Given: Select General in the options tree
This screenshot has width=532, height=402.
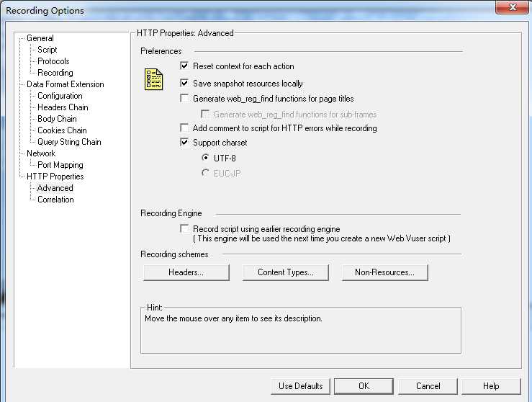Looking at the screenshot, I should click(40, 38).
